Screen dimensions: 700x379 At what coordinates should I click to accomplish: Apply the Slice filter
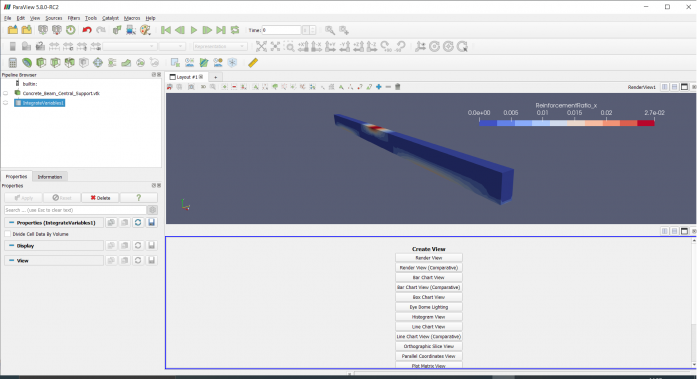click(55, 62)
